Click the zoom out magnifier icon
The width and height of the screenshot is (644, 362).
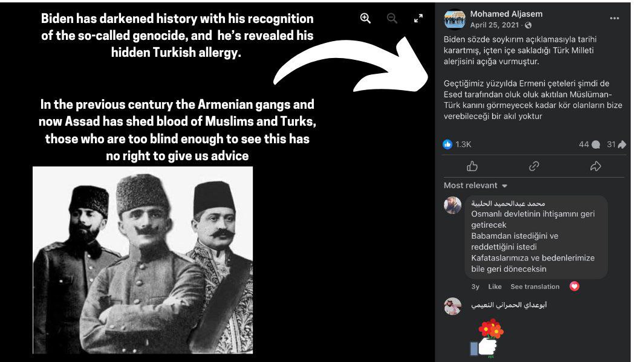392,18
